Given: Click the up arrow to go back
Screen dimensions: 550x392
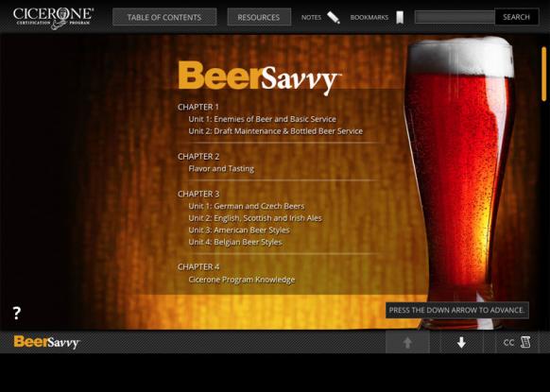Looking at the screenshot, I should 407,342.
